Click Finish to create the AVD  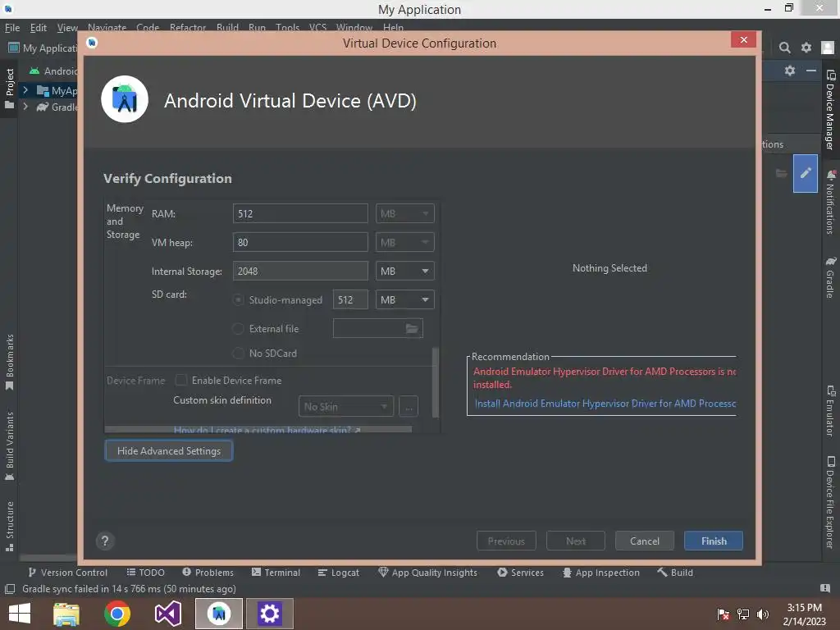714,541
